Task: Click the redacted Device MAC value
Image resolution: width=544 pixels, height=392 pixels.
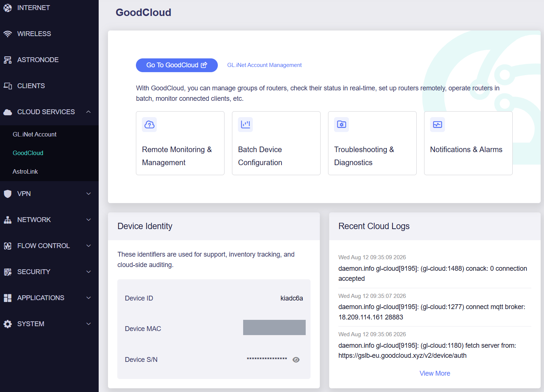Action: coord(274,327)
